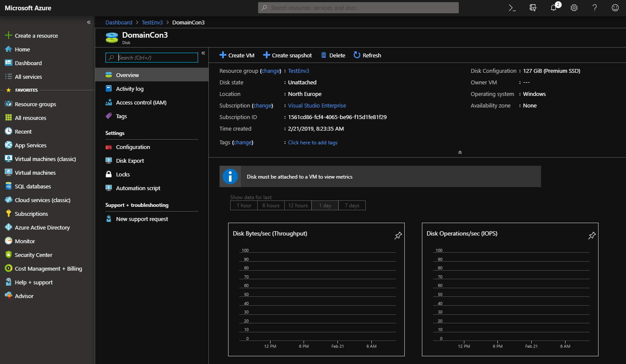Open the notifications bell
Image resolution: width=626 pixels, height=364 pixels.
(x=554, y=8)
